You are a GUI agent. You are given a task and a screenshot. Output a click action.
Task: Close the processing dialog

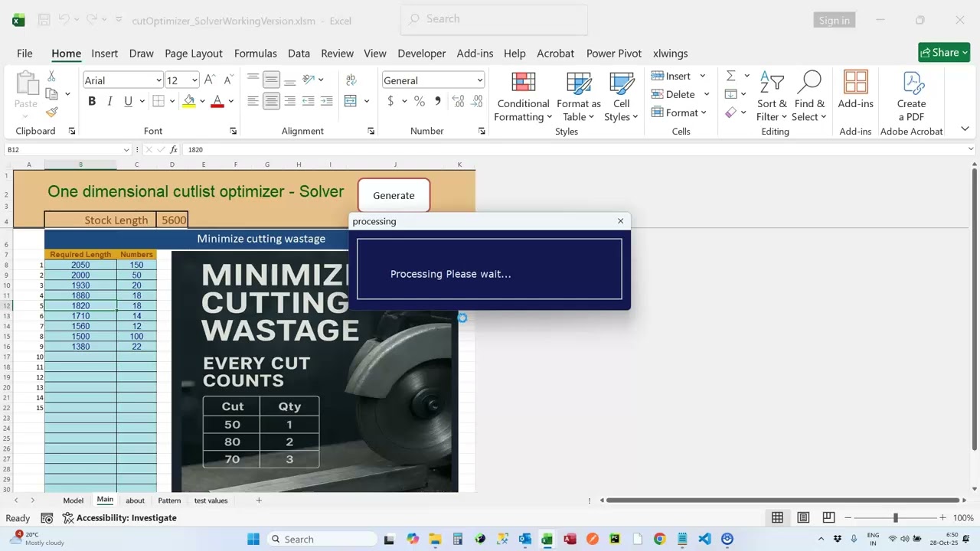[620, 221]
